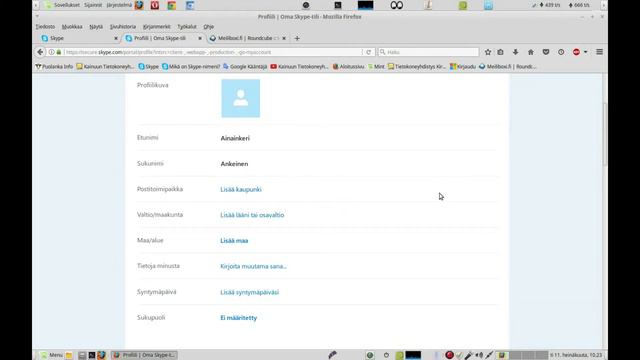Click the profile picture placeholder avatar

241,98
